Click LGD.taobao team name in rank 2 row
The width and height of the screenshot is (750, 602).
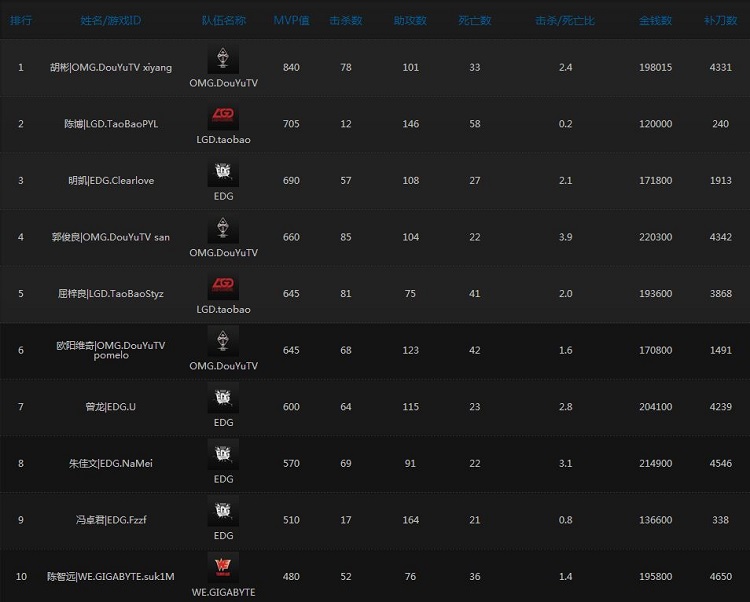(x=223, y=140)
